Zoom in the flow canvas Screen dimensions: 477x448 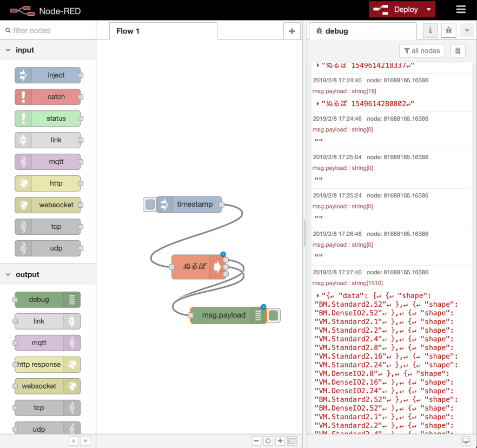coord(280,441)
